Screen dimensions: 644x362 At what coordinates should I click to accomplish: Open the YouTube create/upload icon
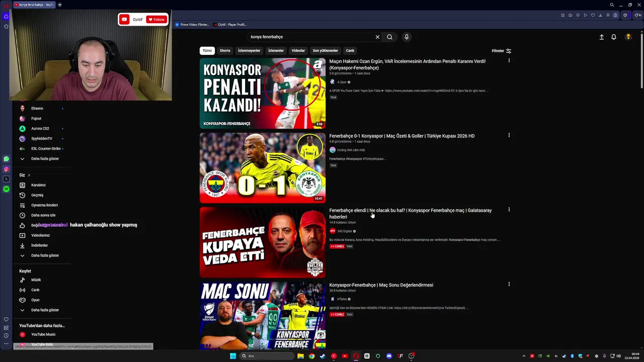tap(602, 37)
